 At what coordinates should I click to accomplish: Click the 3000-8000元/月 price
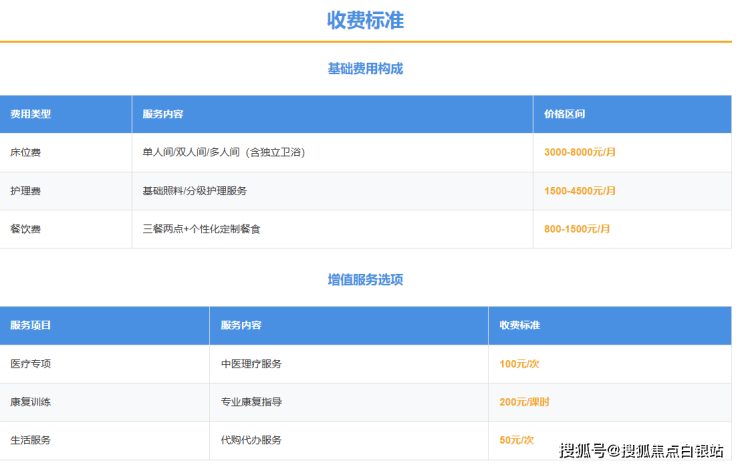tap(580, 152)
